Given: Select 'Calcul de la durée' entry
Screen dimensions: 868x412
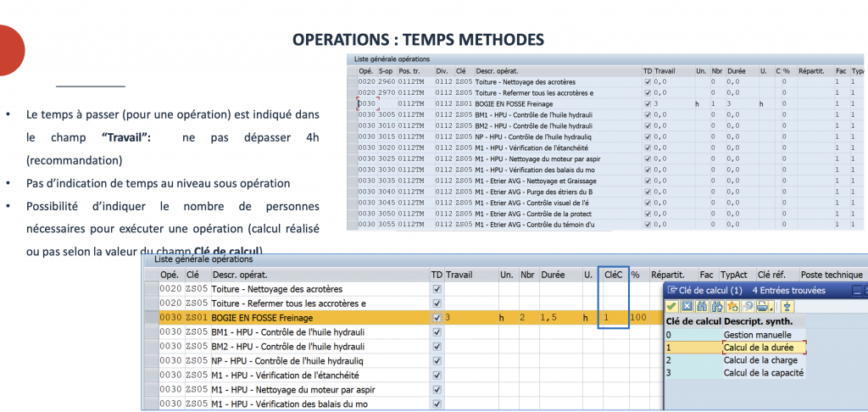Looking at the screenshot, I should click(x=763, y=348).
